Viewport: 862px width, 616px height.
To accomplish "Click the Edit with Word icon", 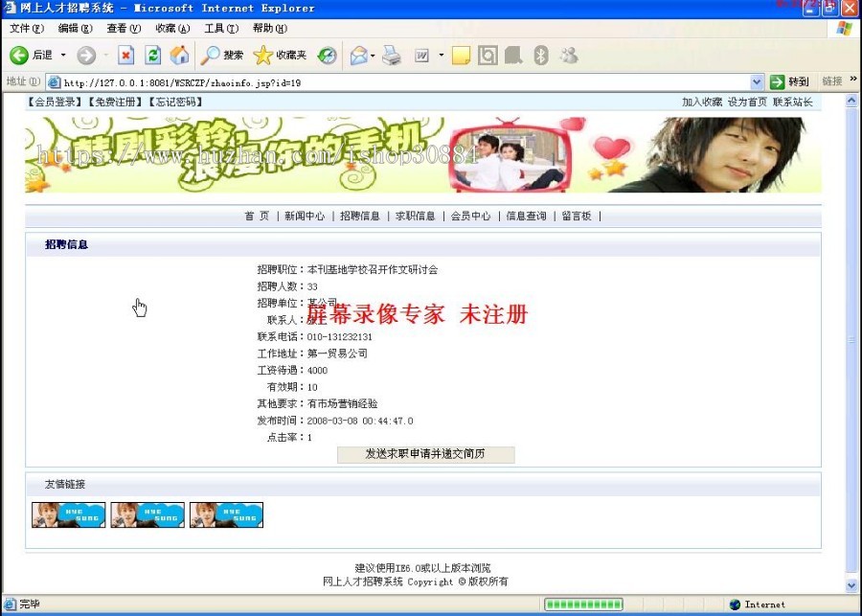I will point(421,55).
